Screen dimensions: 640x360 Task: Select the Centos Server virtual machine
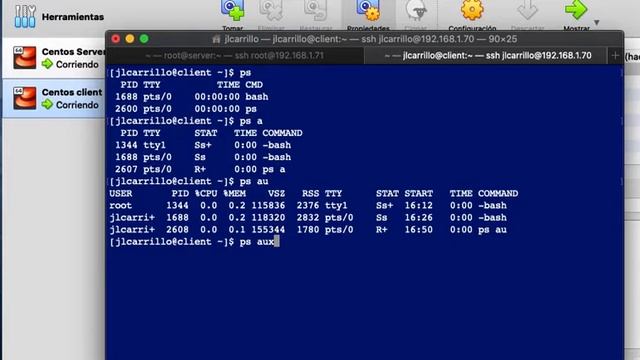pos(54,58)
